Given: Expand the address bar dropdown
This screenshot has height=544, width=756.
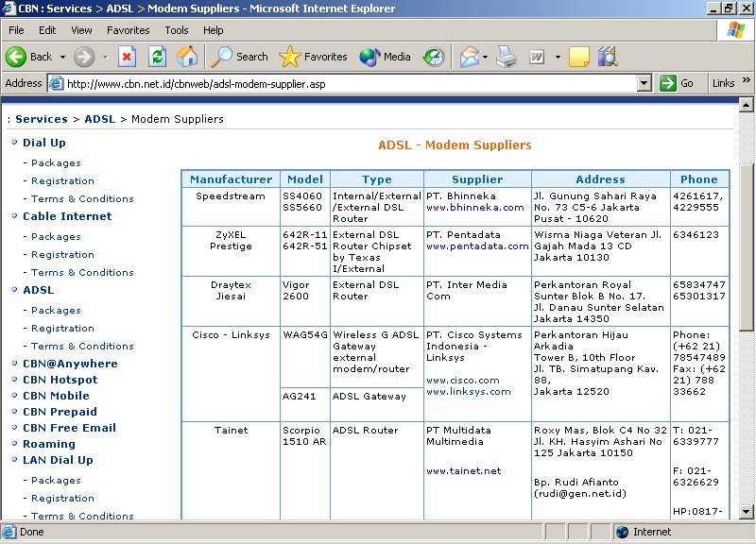Looking at the screenshot, I should 644,83.
